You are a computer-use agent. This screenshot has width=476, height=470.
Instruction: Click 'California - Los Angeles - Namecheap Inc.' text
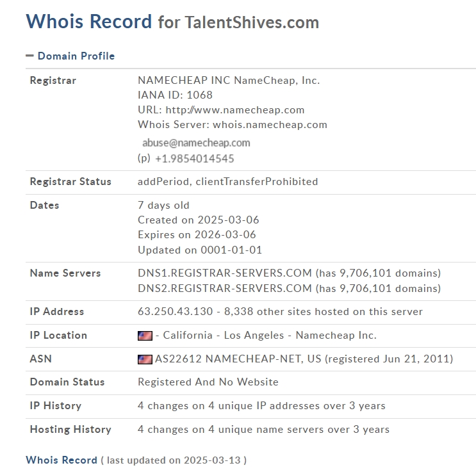click(x=270, y=336)
